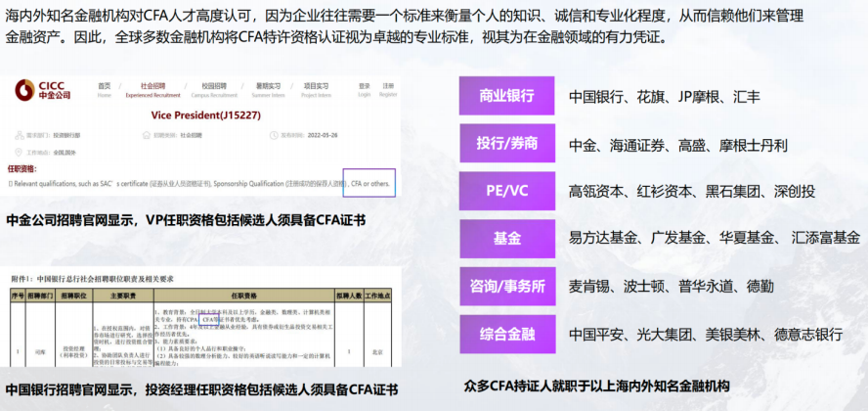Viewport: 868px width, 411px height.
Task: Open the 暑期实习 Summer Intern tab
Action: (x=268, y=90)
